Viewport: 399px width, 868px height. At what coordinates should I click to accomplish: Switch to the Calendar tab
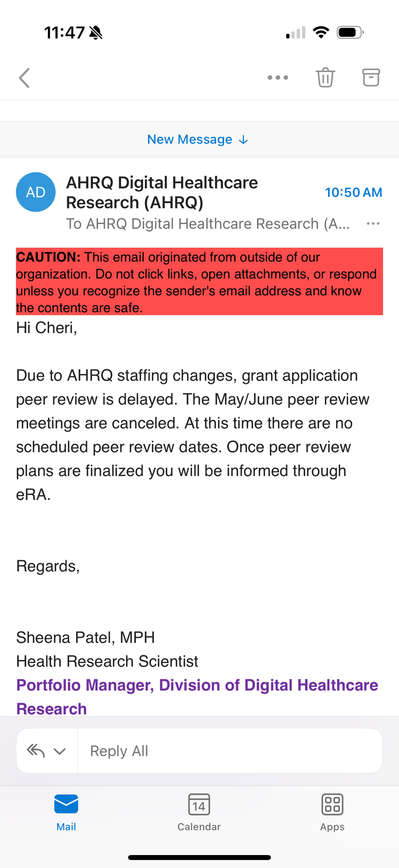click(199, 812)
